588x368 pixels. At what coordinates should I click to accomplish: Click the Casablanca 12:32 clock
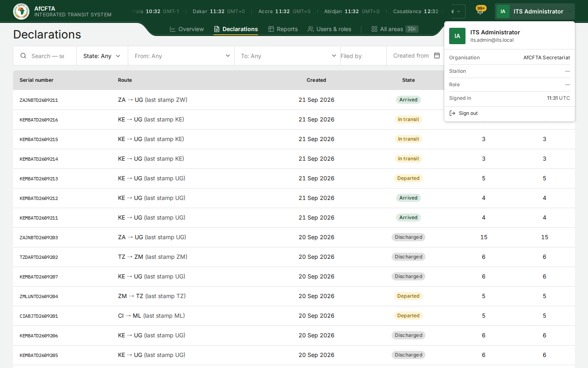416,11
